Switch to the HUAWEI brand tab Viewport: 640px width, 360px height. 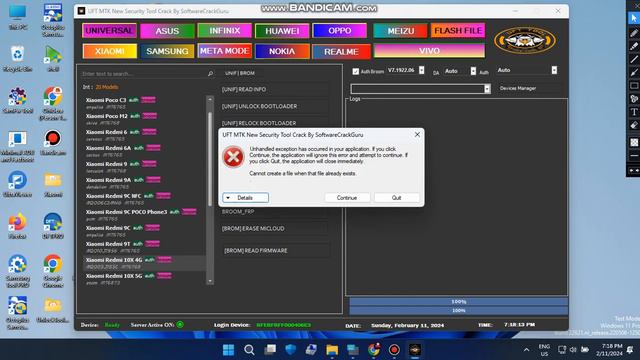click(282, 31)
